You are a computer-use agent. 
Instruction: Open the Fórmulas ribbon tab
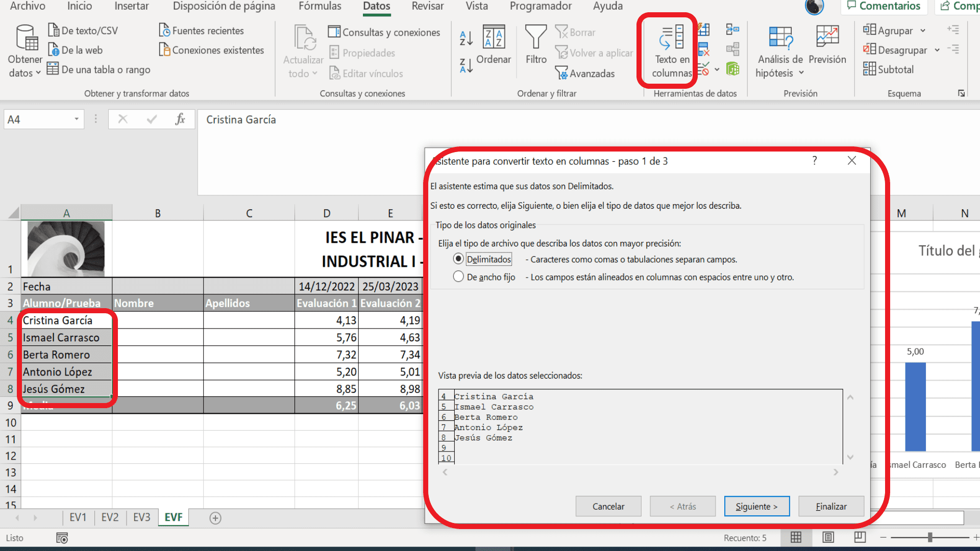320,6
